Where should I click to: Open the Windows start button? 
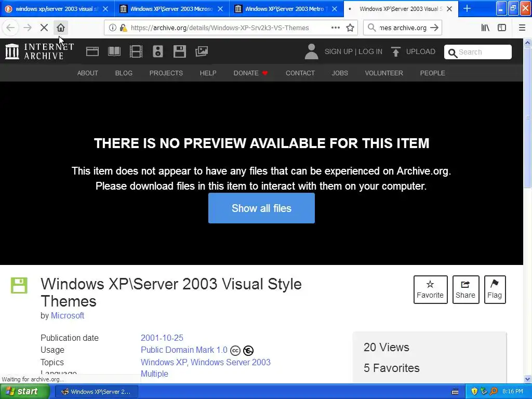25,392
